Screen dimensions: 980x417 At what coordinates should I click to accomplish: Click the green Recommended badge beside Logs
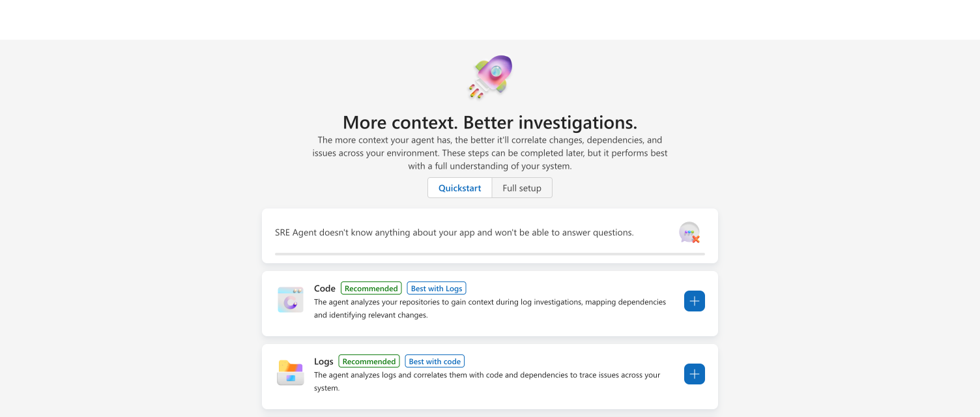click(x=369, y=362)
